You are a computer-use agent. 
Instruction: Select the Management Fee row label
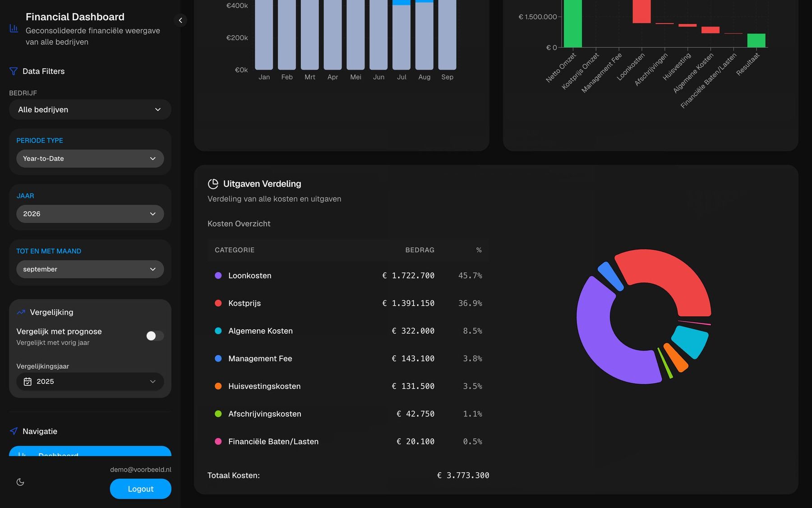(260, 359)
